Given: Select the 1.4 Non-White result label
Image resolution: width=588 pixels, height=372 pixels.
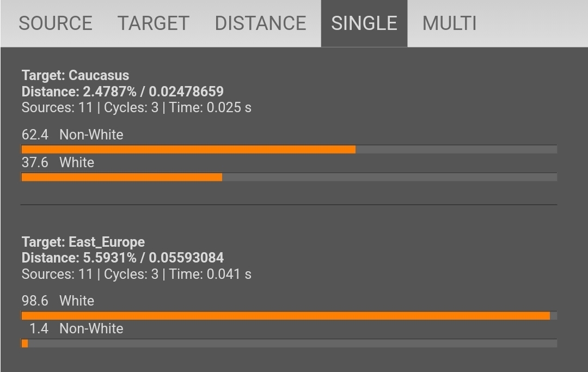Looking at the screenshot, I should click(x=76, y=328).
